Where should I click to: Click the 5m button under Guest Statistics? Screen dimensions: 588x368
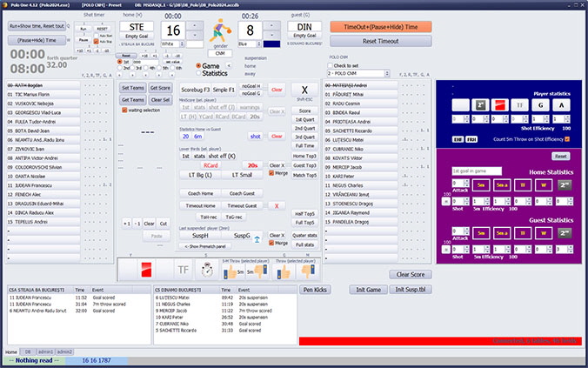point(481,233)
